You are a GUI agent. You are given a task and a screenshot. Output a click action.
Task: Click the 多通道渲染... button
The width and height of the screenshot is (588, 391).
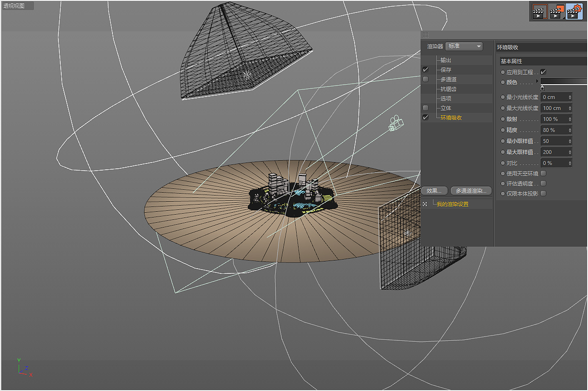click(x=471, y=191)
